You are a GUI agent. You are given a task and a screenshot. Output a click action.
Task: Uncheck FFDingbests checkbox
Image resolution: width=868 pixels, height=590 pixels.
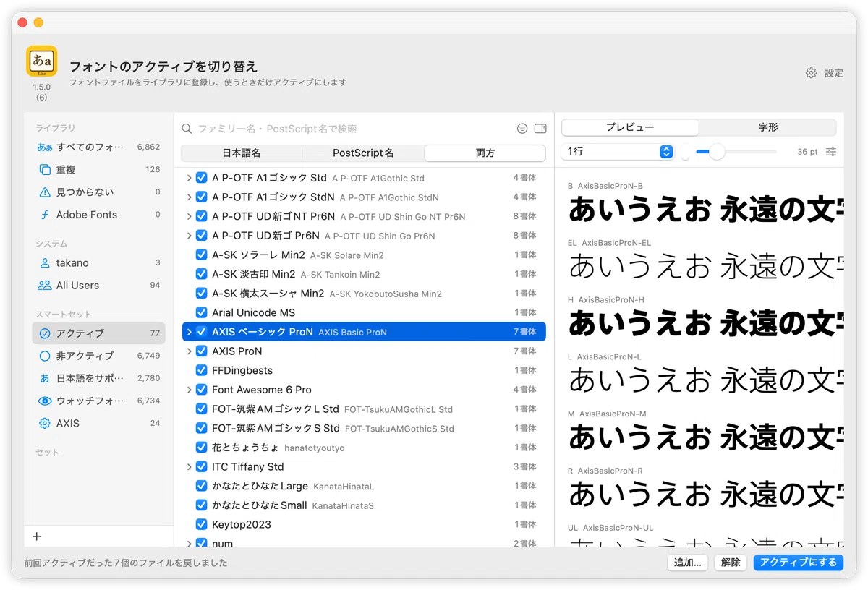202,370
